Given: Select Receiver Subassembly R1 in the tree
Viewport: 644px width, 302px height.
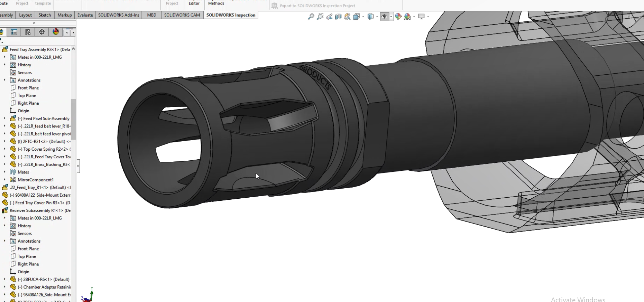Looking at the screenshot, I should [x=39, y=210].
